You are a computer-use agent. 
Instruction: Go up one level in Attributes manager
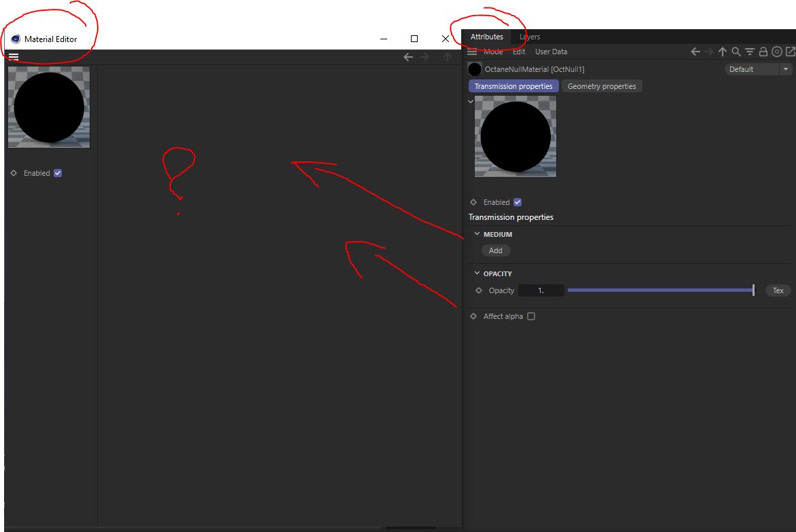[723, 52]
